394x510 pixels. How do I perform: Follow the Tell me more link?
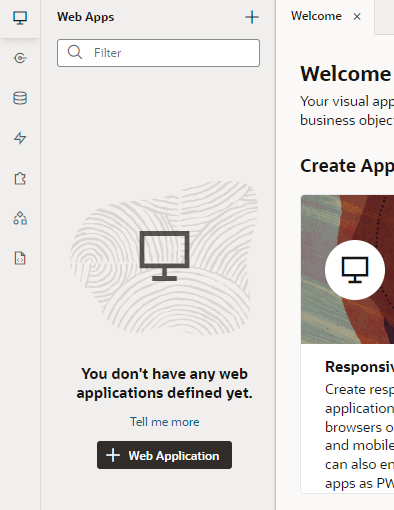[x=165, y=422]
